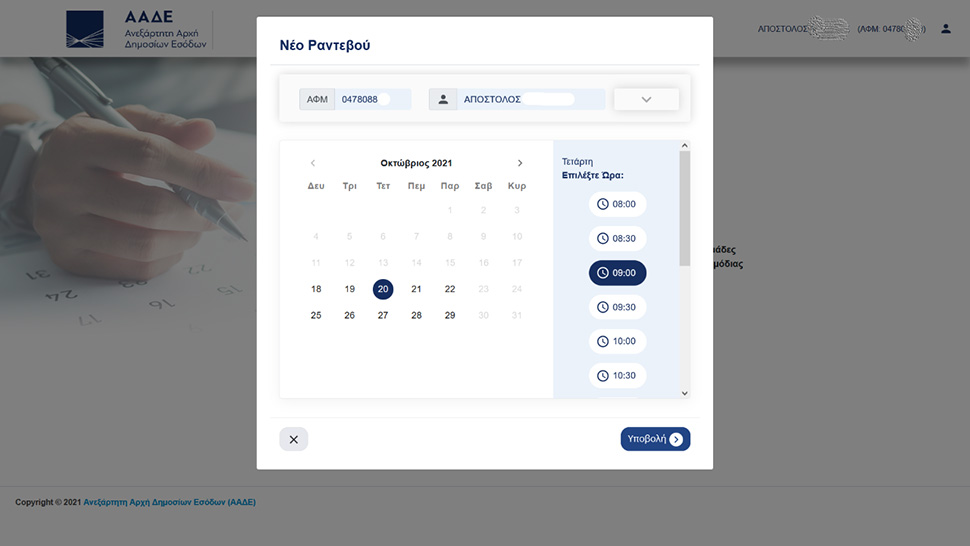Screen dimensions: 970x546
Task: Click the Οκτώβριος 2021 month header
Action: click(416, 163)
